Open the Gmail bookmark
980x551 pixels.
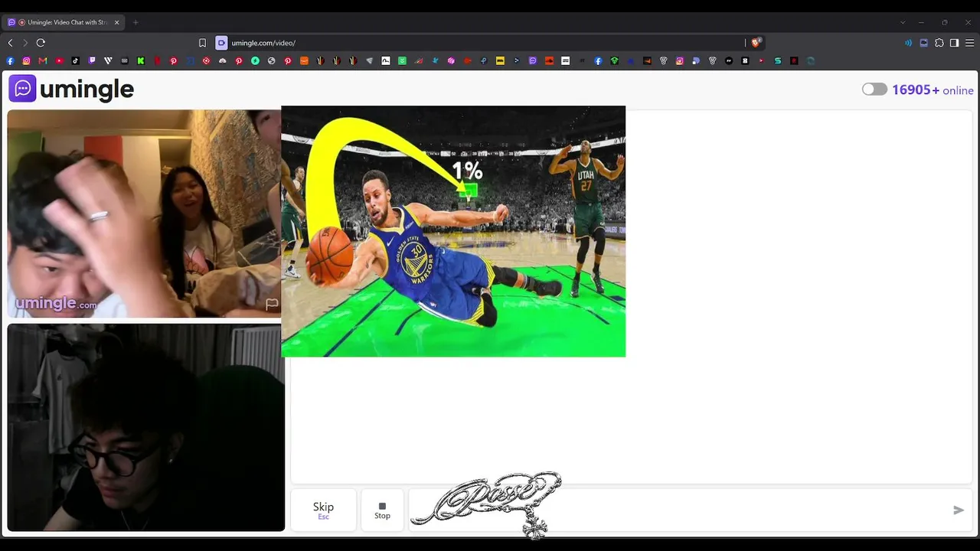(43, 61)
